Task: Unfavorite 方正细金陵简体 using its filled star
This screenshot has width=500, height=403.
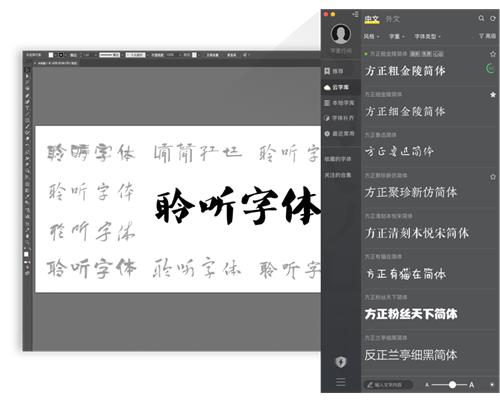Action: tap(493, 95)
